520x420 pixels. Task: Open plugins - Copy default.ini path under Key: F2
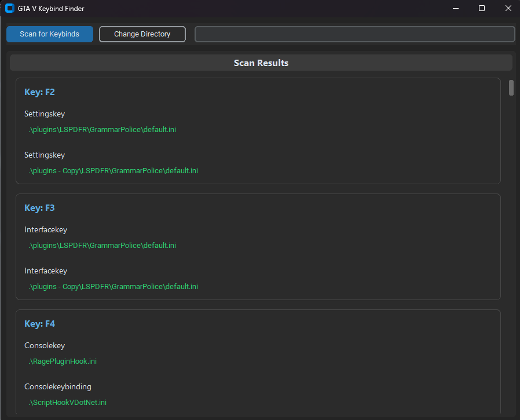tap(113, 171)
